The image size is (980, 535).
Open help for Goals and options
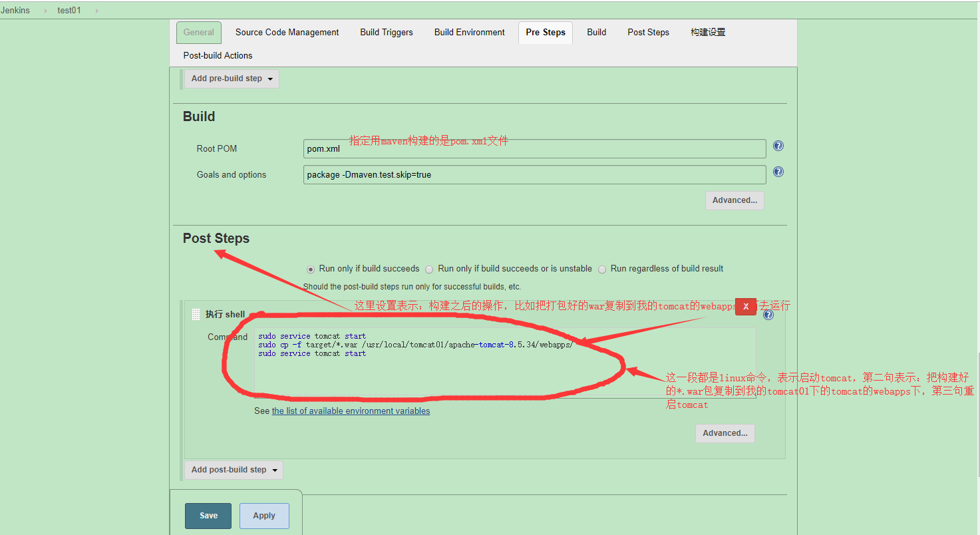click(778, 172)
